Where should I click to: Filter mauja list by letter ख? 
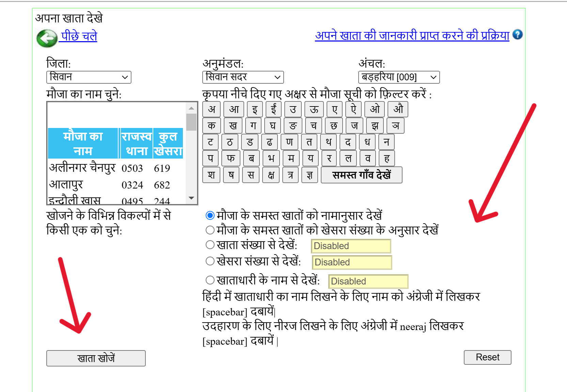tap(233, 126)
